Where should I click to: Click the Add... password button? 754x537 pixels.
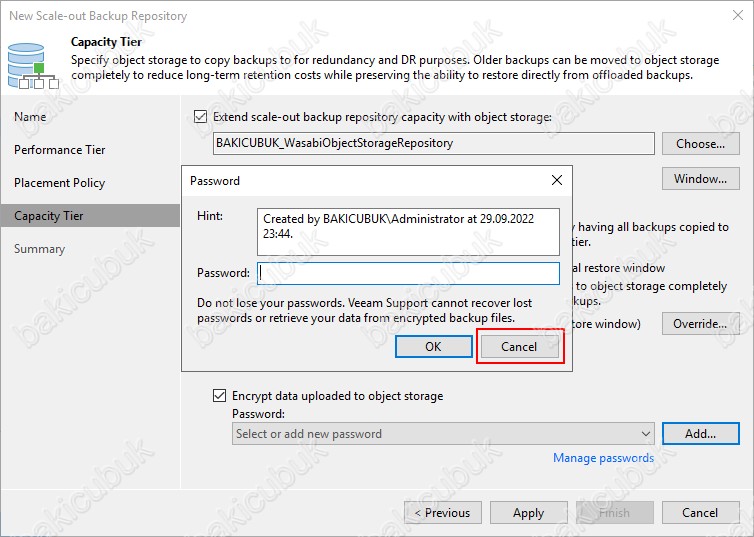click(x=701, y=434)
